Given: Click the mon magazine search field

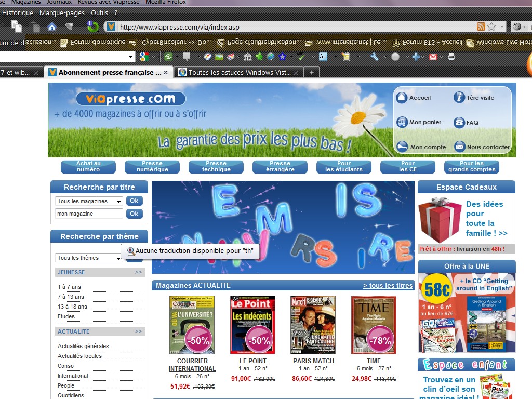Looking at the screenshot, I should tap(89, 214).
